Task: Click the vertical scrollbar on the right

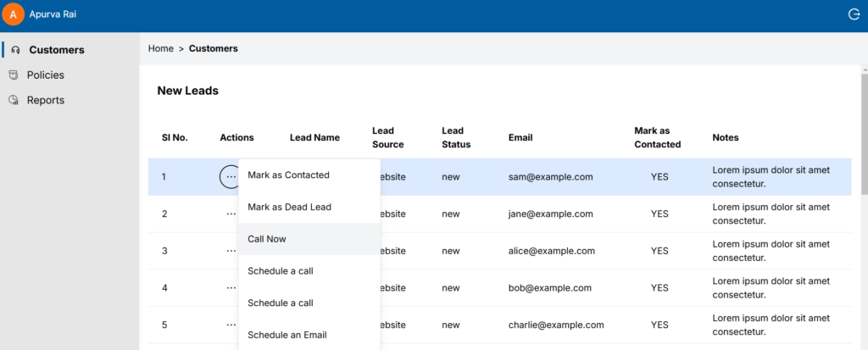Action: pyautogui.click(x=863, y=127)
